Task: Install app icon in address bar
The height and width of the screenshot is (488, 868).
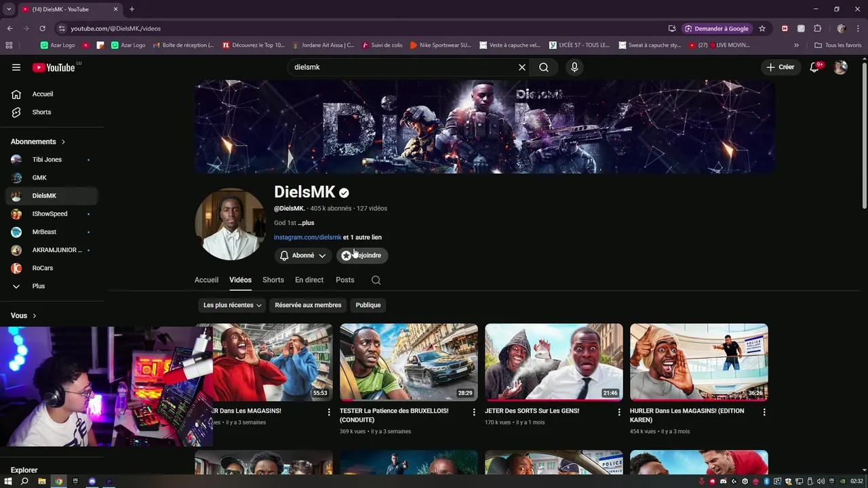Action: point(672,28)
